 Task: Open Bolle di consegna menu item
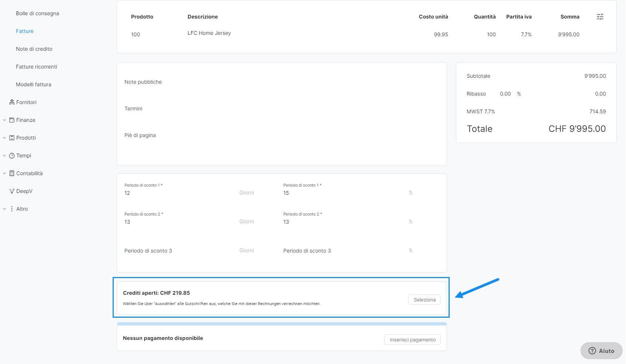(37, 13)
